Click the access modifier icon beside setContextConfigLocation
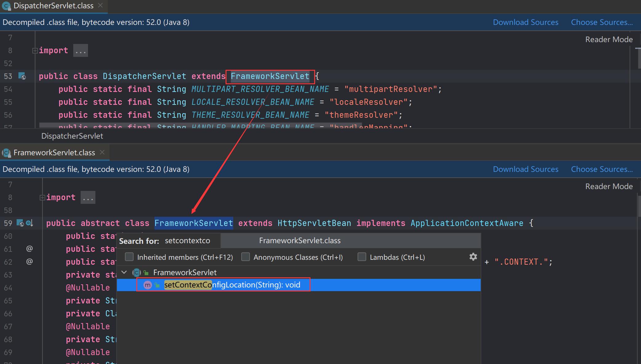This screenshot has width=641, height=364. (x=157, y=285)
